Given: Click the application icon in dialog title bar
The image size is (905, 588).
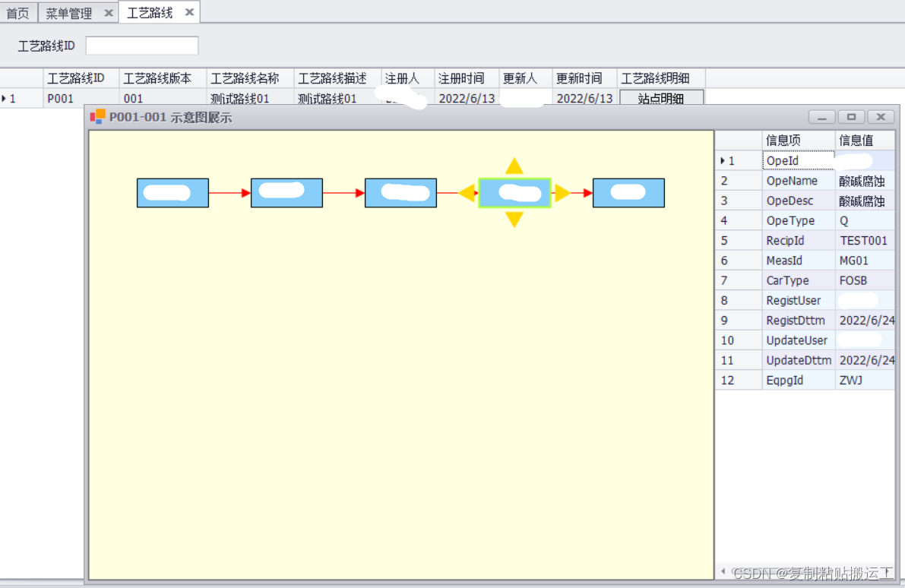Looking at the screenshot, I should point(98,116).
